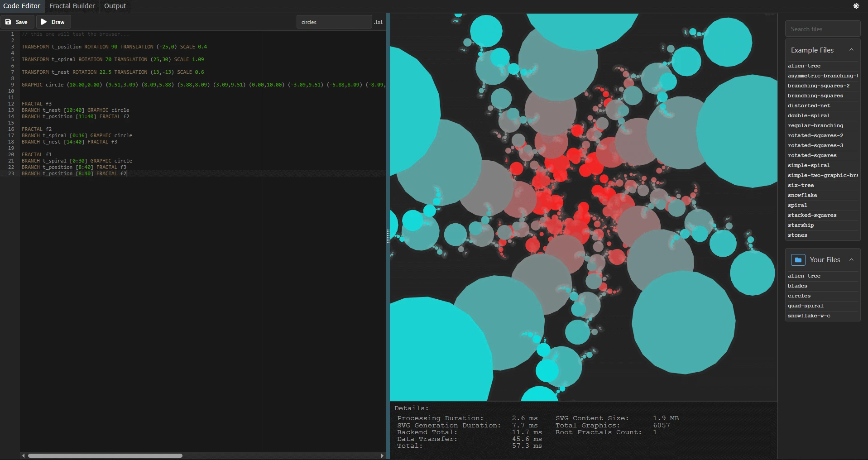868x460 pixels.
Task: Click the editor's horizontal scrollbar
Action: click(104, 455)
